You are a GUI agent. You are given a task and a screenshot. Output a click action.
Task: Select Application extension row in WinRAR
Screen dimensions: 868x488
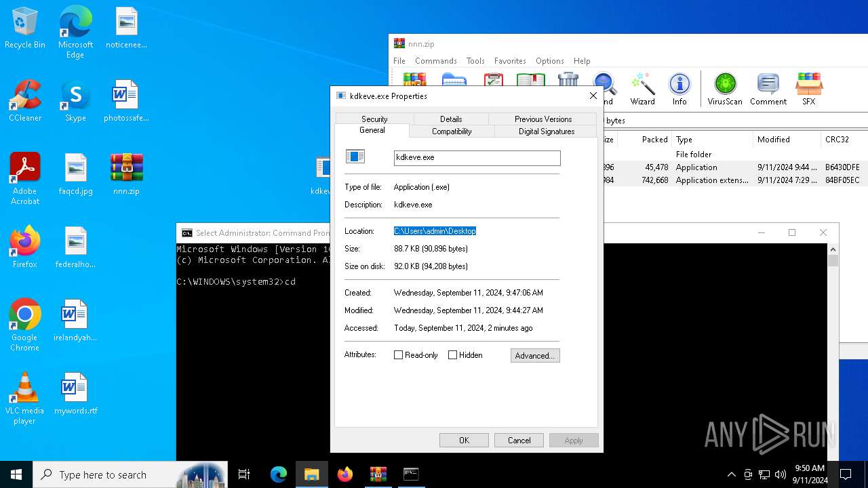pos(735,180)
